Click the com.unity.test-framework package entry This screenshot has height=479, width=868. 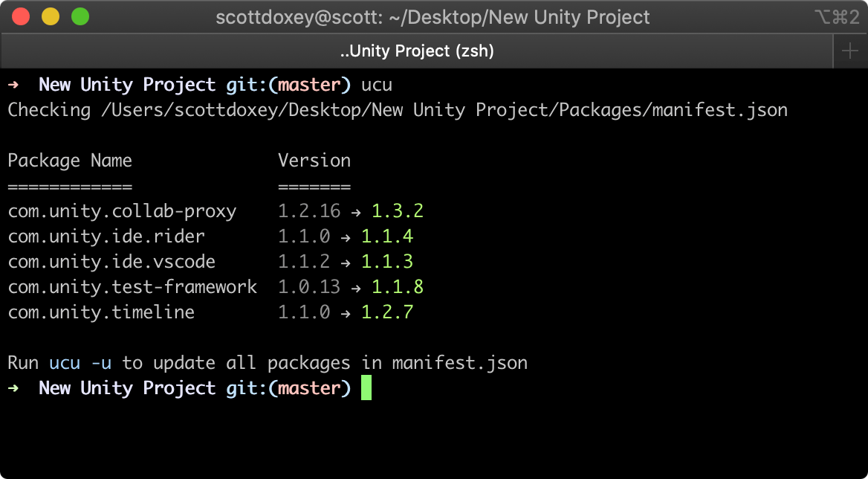point(132,286)
